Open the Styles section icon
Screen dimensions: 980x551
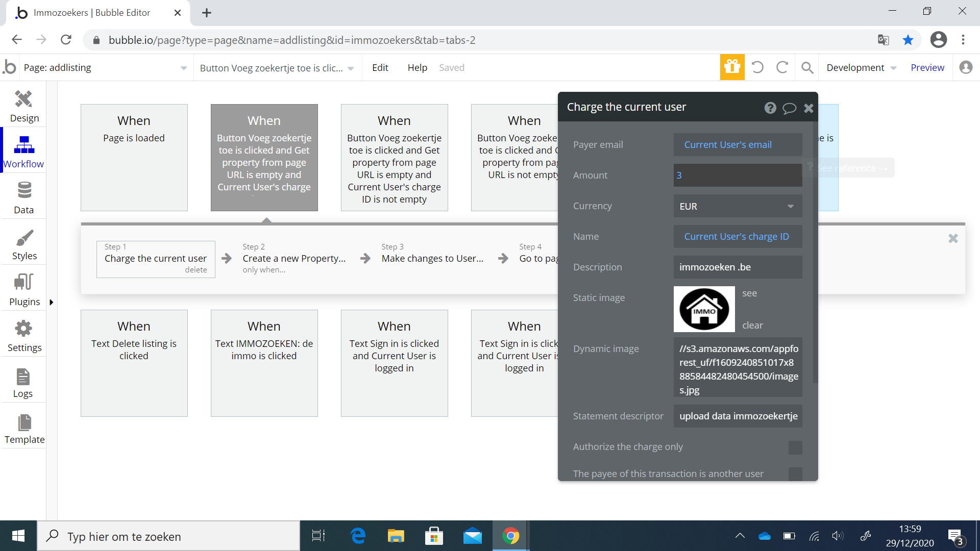click(x=24, y=238)
